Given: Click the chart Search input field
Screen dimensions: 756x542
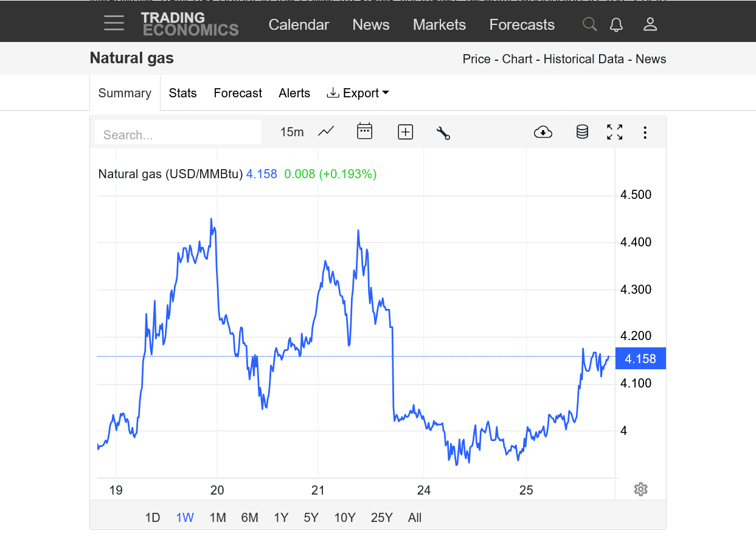Looking at the screenshot, I should 178,134.
